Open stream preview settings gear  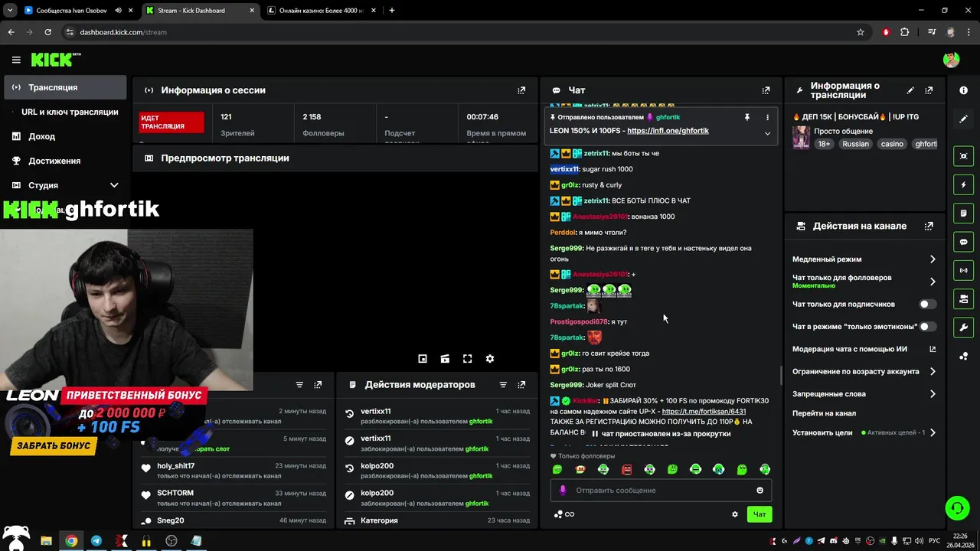(x=490, y=359)
